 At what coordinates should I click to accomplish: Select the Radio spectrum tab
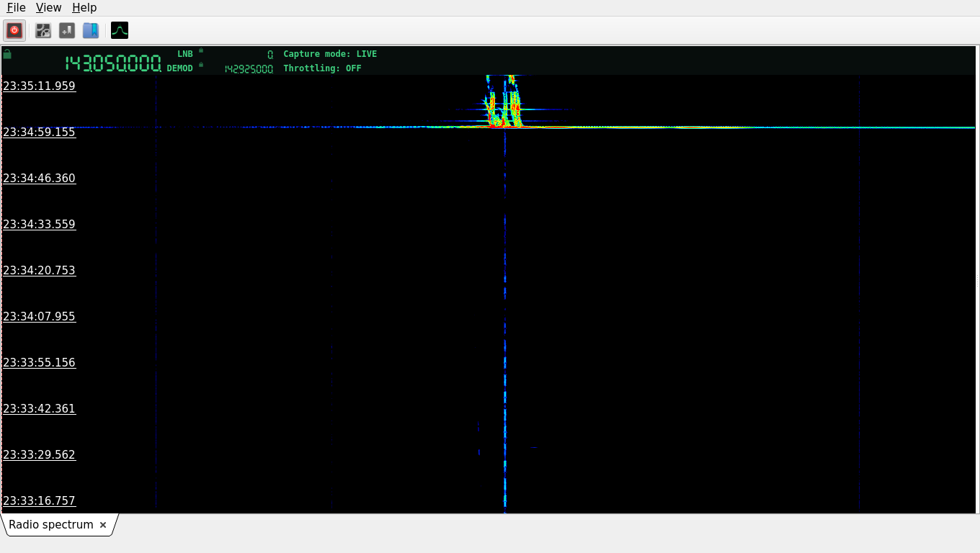(x=51, y=525)
